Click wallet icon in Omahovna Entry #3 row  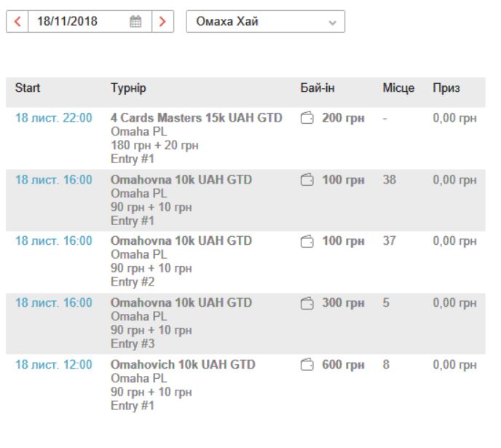pos(307,303)
